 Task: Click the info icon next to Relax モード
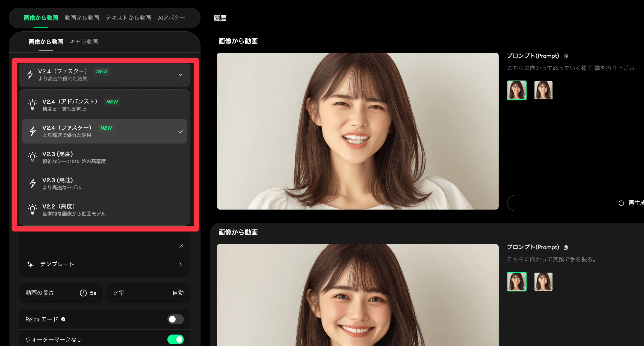coord(63,319)
